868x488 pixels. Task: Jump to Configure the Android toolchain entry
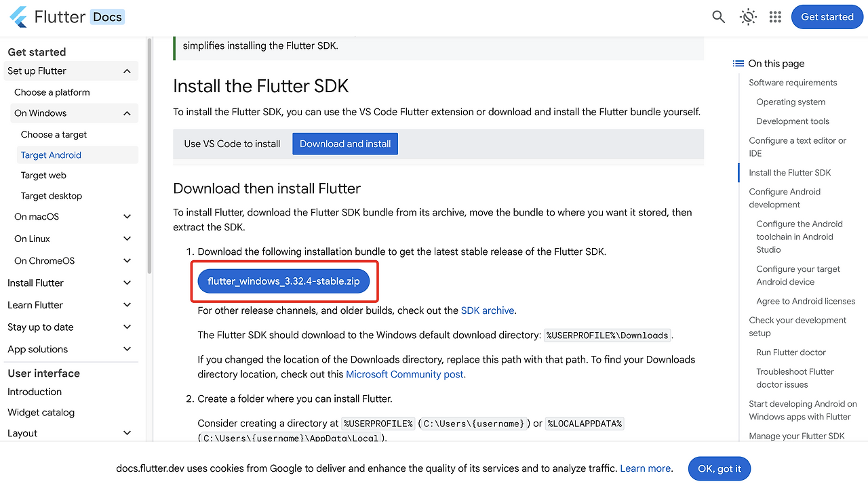800,237
